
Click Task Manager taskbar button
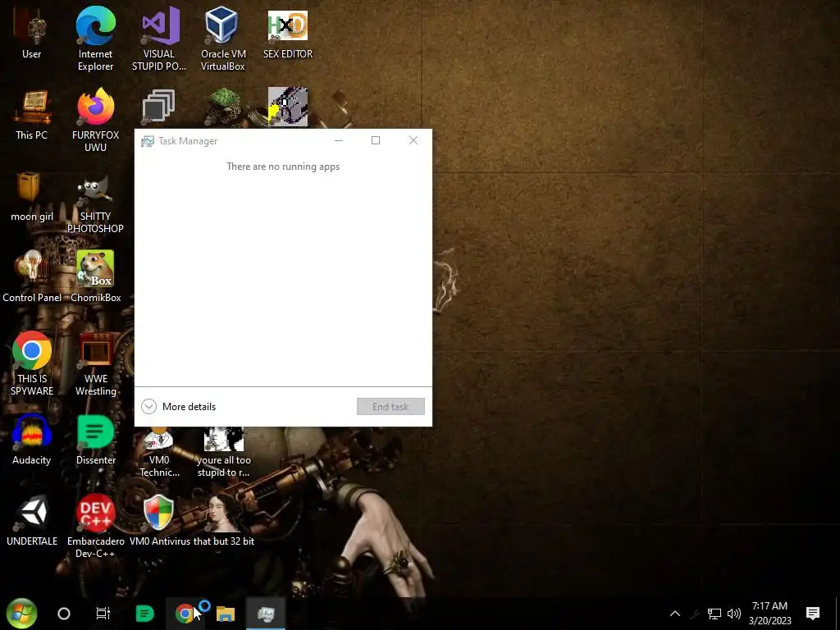[x=266, y=614]
